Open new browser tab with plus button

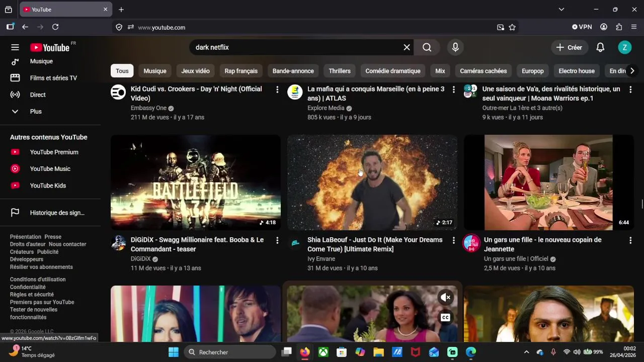(x=121, y=10)
